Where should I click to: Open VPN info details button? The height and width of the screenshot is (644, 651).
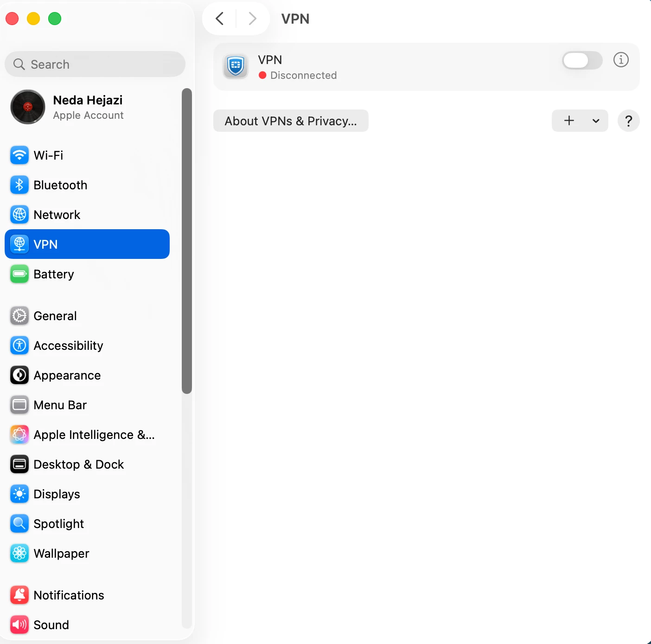621,60
